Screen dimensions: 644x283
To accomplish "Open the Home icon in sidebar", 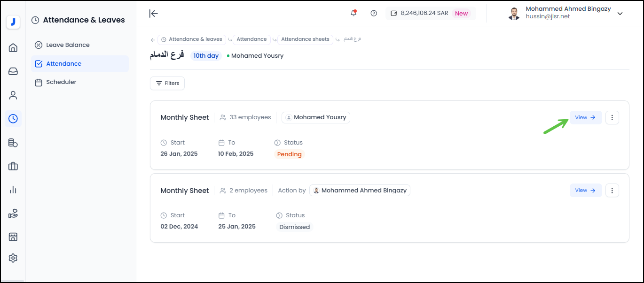I will tap(13, 47).
